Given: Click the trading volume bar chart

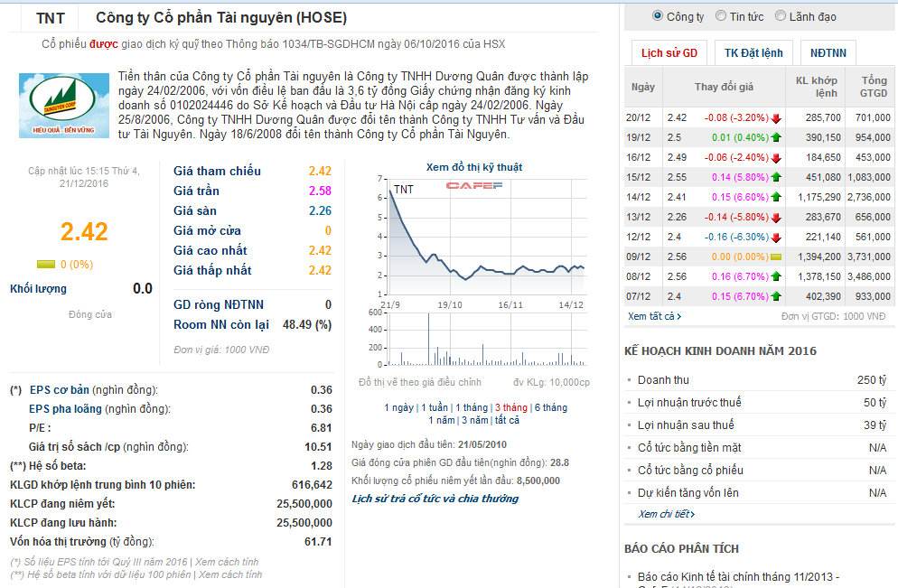Looking at the screenshot, I should pyautogui.click(x=487, y=339).
